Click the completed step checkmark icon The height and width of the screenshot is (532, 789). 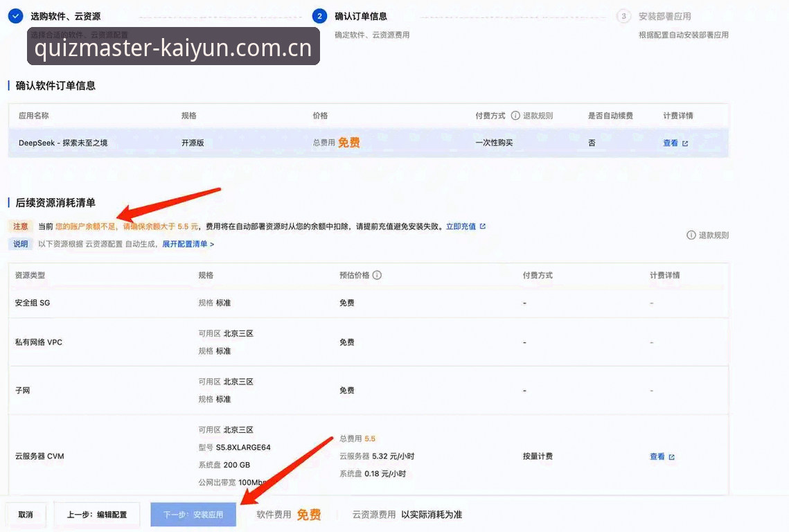(x=16, y=16)
